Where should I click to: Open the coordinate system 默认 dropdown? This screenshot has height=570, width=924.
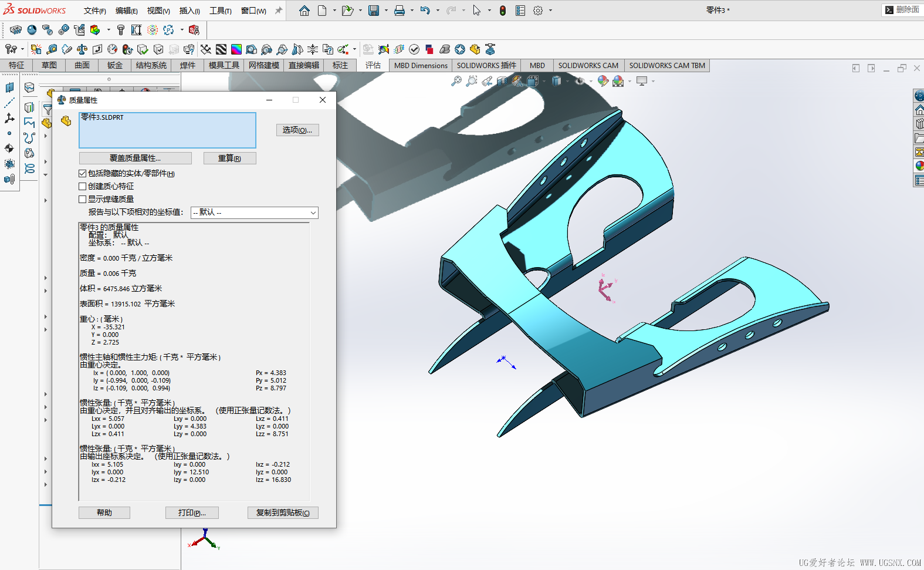pyautogui.click(x=255, y=213)
